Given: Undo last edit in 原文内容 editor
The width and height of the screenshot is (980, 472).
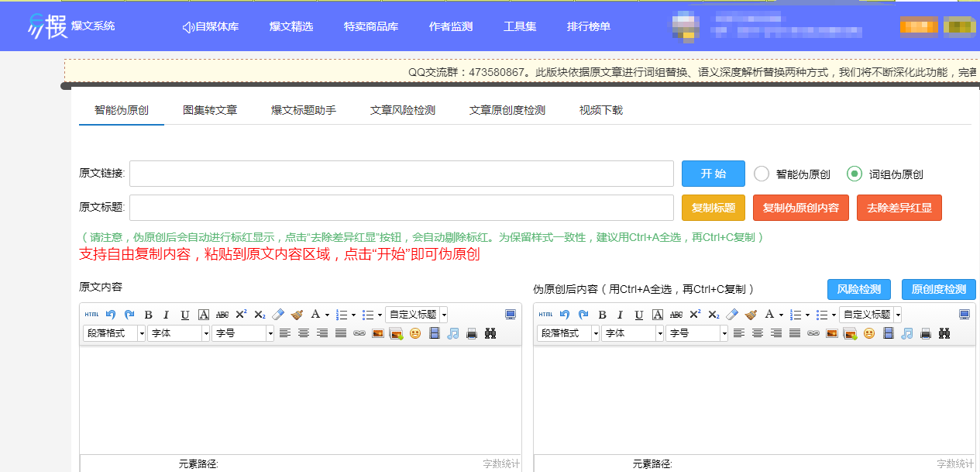Looking at the screenshot, I should click(111, 315).
